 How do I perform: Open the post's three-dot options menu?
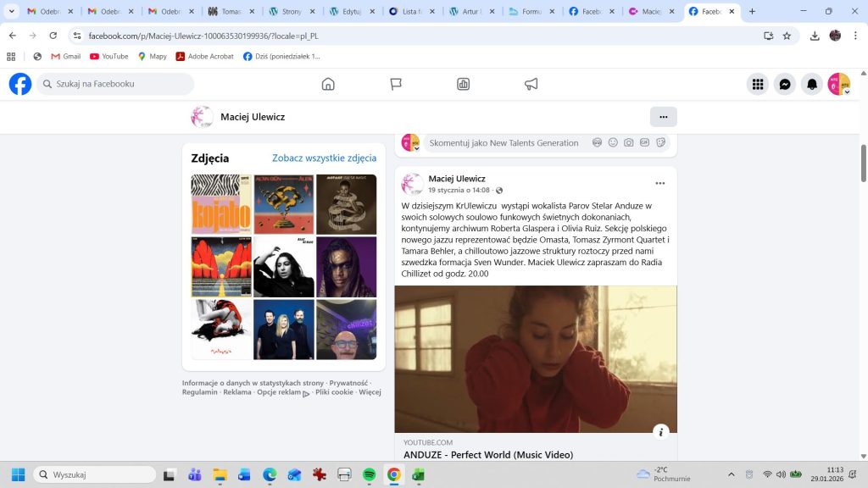coord(660,183)
